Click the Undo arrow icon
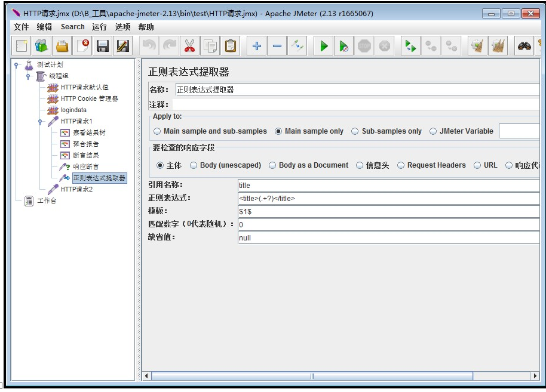The width and height of the screenshot is (546, 392). point(149,46)
